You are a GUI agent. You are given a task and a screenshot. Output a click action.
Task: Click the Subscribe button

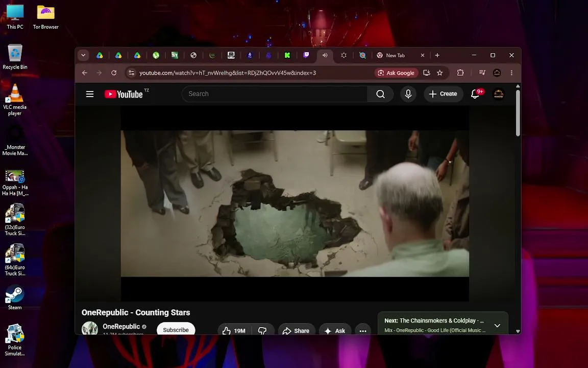tap(176, 329)
